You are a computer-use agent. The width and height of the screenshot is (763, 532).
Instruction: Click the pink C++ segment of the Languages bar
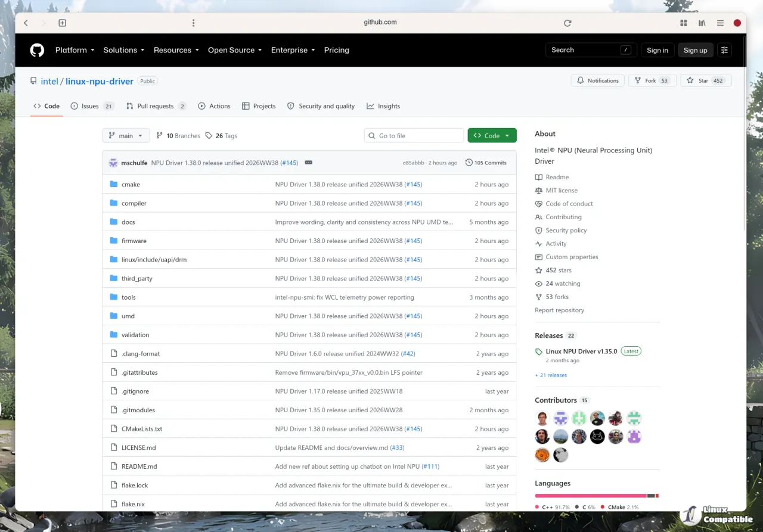click(x=590, y=496)
